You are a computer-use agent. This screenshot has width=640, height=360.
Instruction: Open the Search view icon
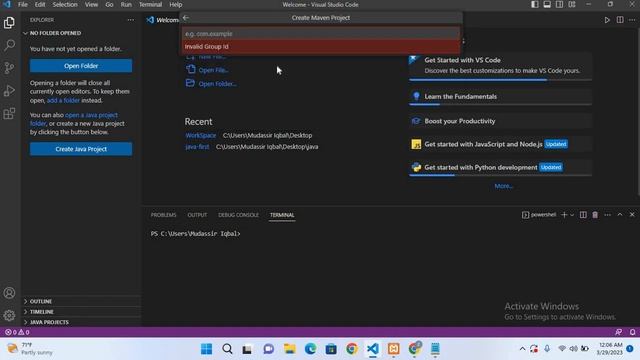click(x=9, y=45)
